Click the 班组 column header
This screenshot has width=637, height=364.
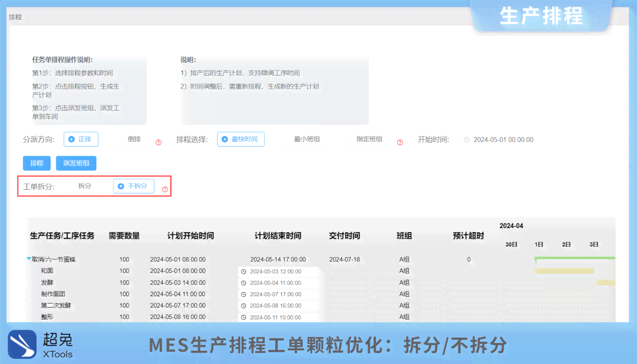coord(404,236)
